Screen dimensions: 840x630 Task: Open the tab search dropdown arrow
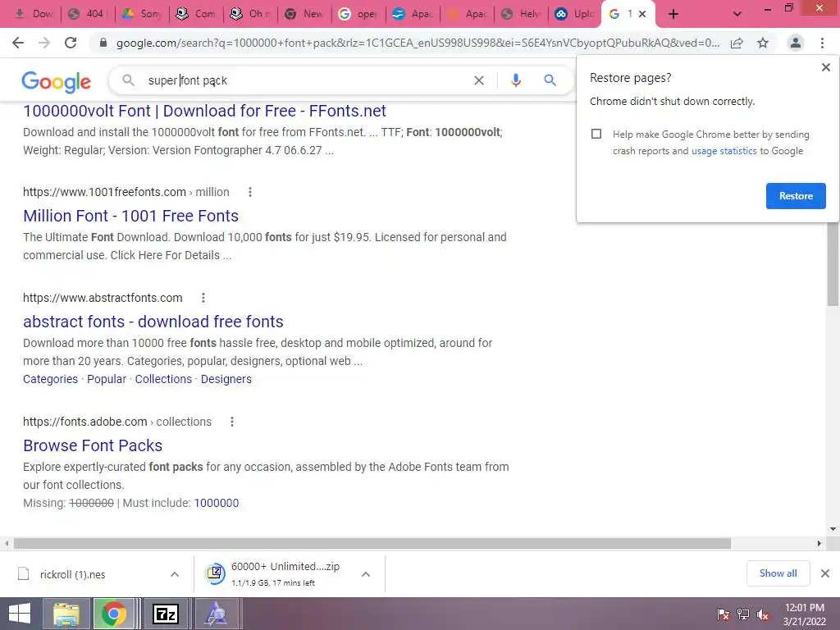[x=737, y=15]
